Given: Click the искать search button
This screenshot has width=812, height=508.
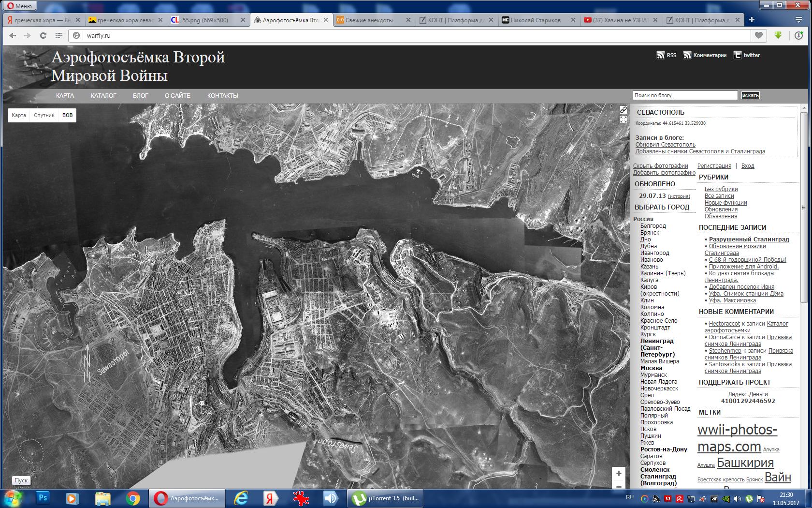Looking at the screenshot, I should pos(751,96).
